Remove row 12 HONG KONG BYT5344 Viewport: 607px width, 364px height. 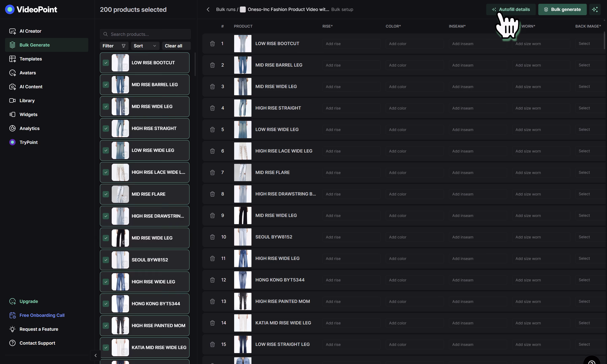point(212,280)
